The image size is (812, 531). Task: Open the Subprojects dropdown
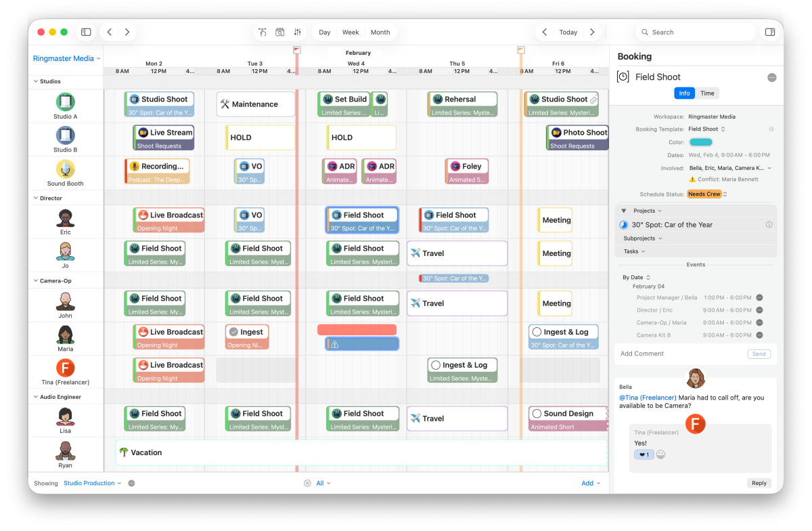(643, 238)
